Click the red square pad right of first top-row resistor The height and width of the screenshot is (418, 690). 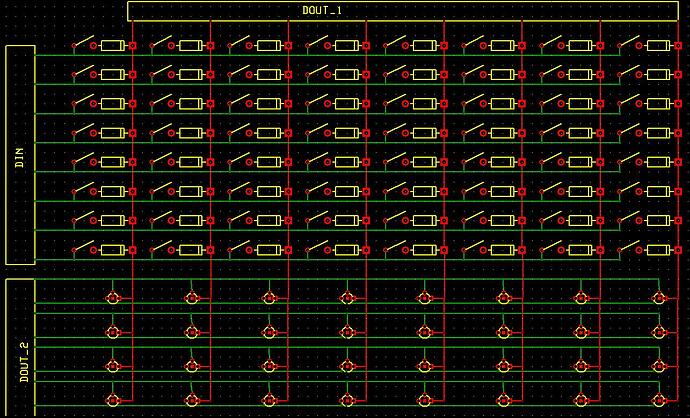point(132,45)
